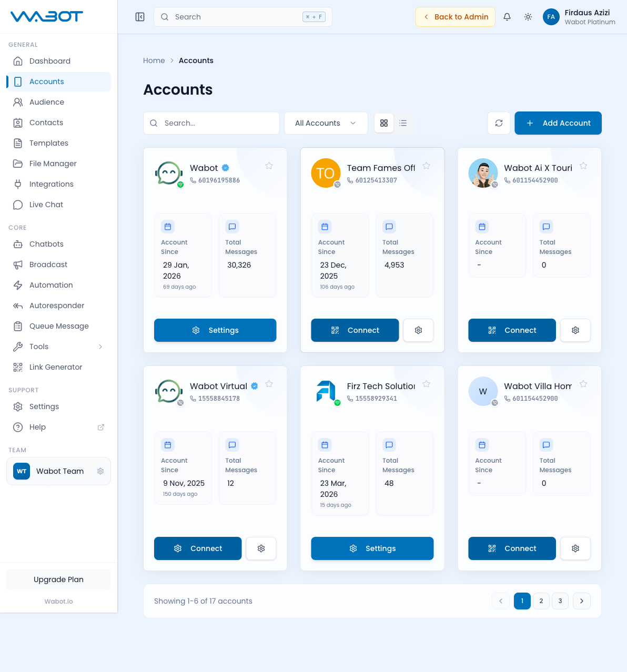Open Integrations in sidebar
Image resolution: width=627 pixels, height=672 pixels.
(58, 184)
